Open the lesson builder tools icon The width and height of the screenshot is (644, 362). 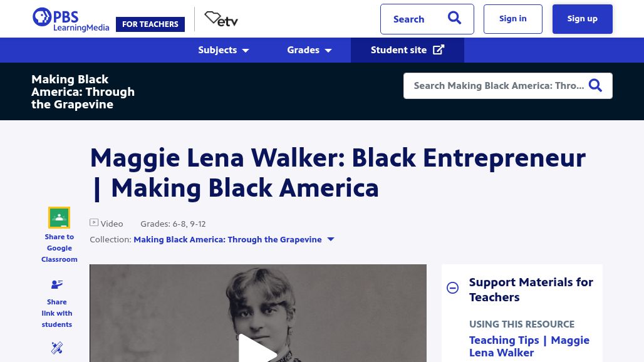pyautogui.click(x=56, y=348)
